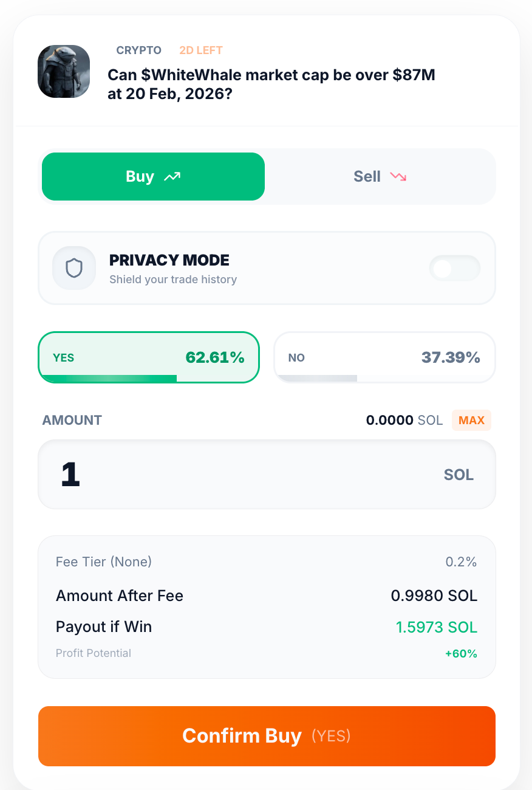Click the 0.0000 SOL balance text
This screenshot has height=790, width=532.
pyautogui.click(x=404, y=420)
